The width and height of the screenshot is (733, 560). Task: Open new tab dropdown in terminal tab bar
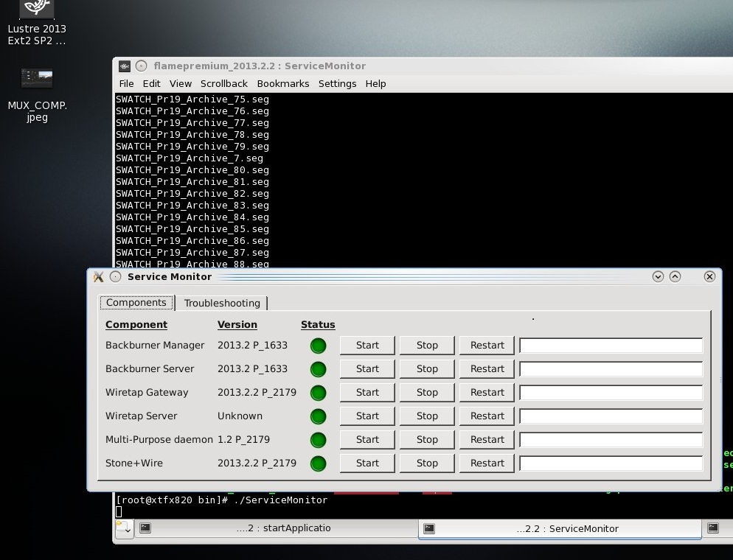pos(125,529)
